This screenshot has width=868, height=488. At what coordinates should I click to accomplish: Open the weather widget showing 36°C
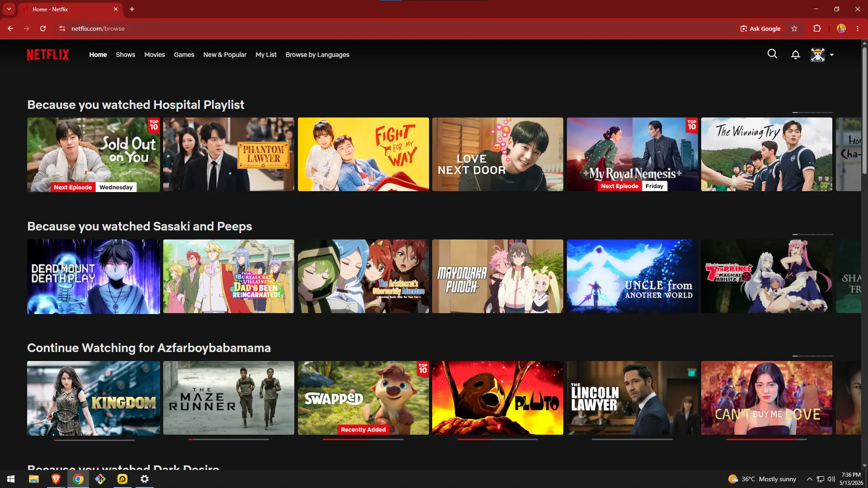pyautogui.click(x=762, y=479)
